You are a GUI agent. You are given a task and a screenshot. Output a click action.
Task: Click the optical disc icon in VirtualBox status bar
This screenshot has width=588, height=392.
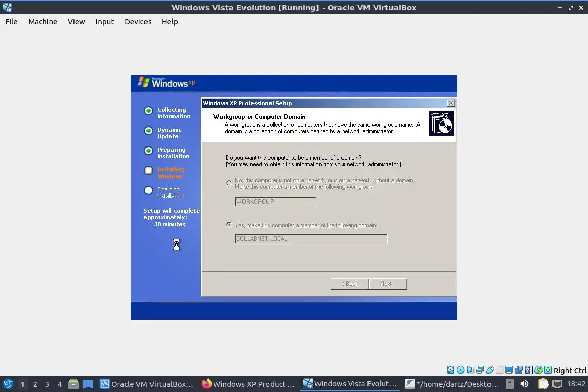pyautogui.click(x=460, y=370)
